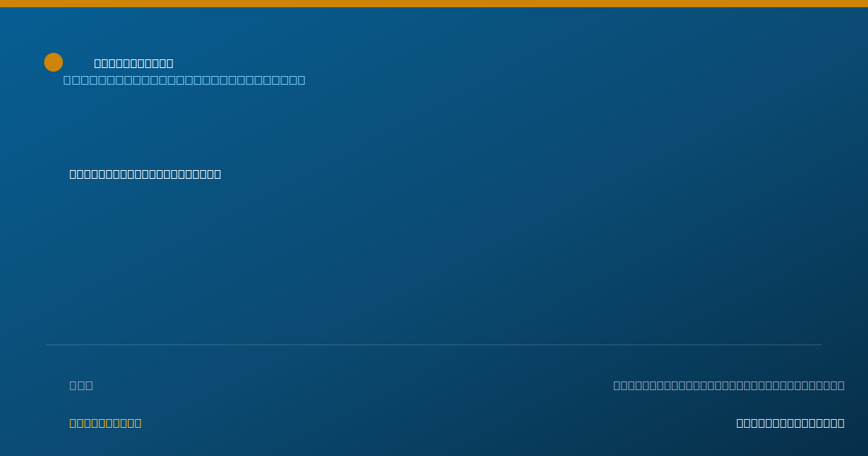Screen dimensions: 868x456
Task: Click the empty blue background in the center
Action: 434,253
